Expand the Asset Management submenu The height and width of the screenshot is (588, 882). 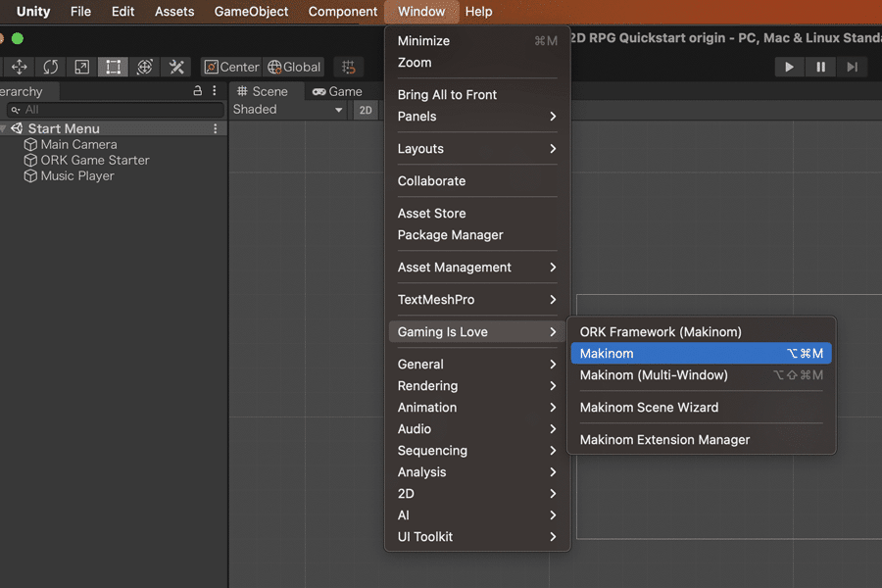coord(477,268)
